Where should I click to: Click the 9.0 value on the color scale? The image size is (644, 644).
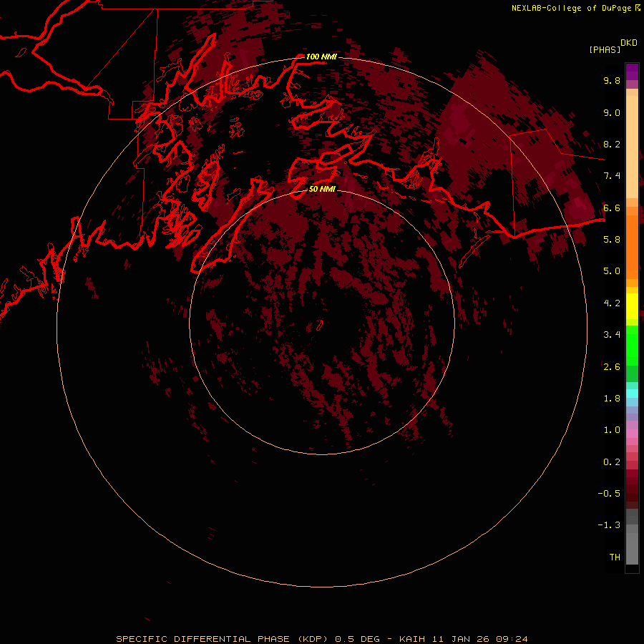click(x=612, y=112)
